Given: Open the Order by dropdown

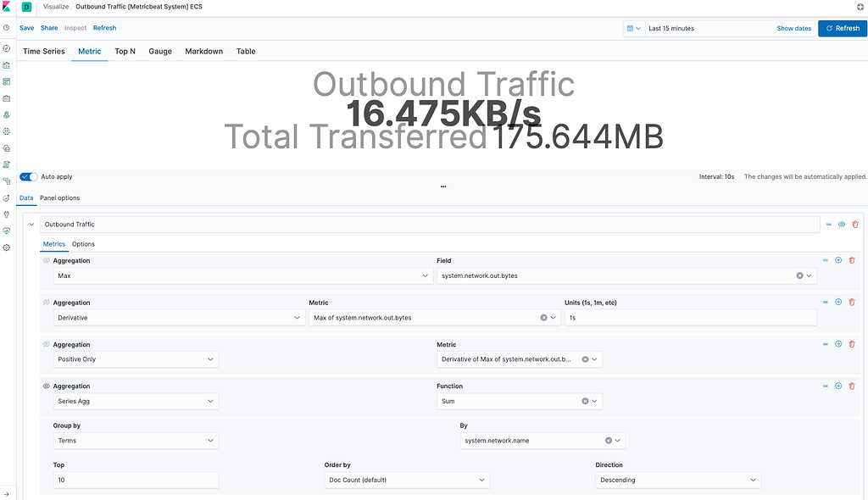Looking at the screenshot, I should click(x=407, y=480).
